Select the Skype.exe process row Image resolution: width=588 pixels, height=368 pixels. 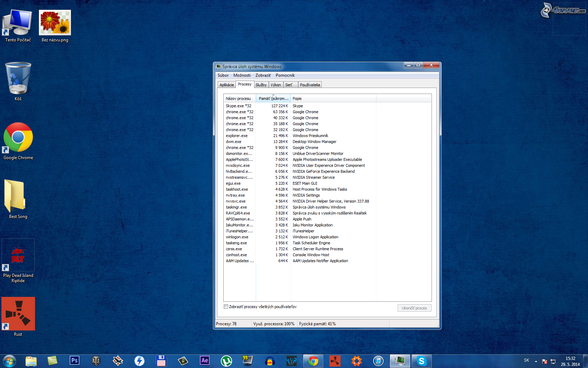pos(239,106)
